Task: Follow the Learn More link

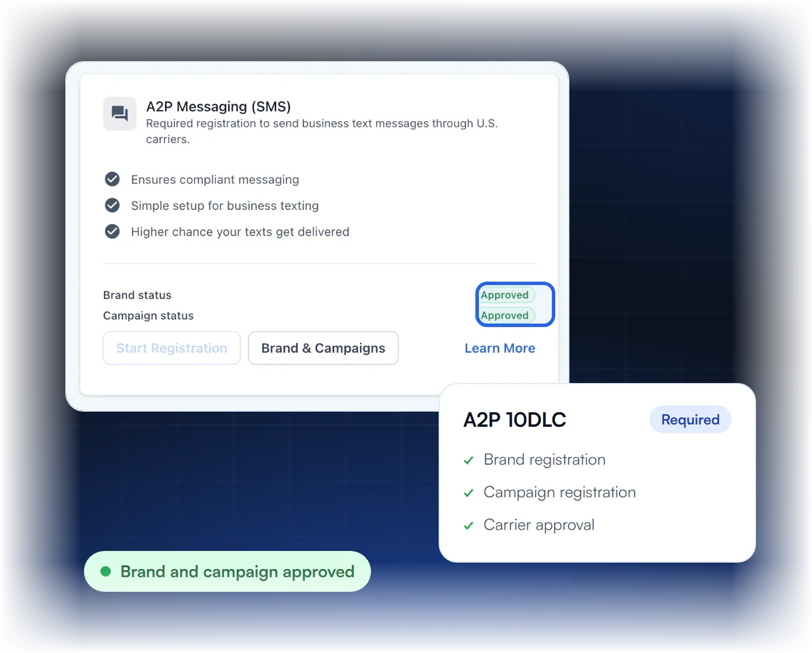Action: click(x=500, y=348)
